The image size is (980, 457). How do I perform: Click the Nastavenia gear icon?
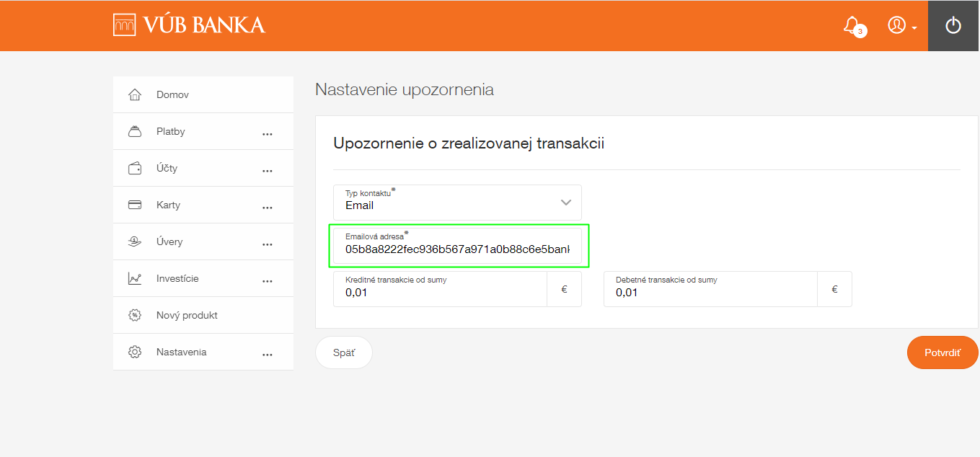(x=135, y=352)
